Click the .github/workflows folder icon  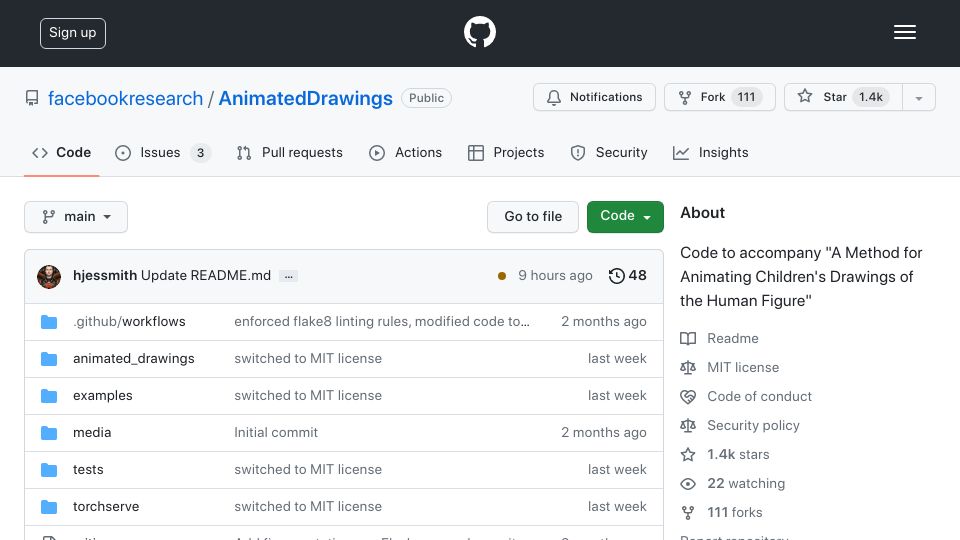click(49, 322)
